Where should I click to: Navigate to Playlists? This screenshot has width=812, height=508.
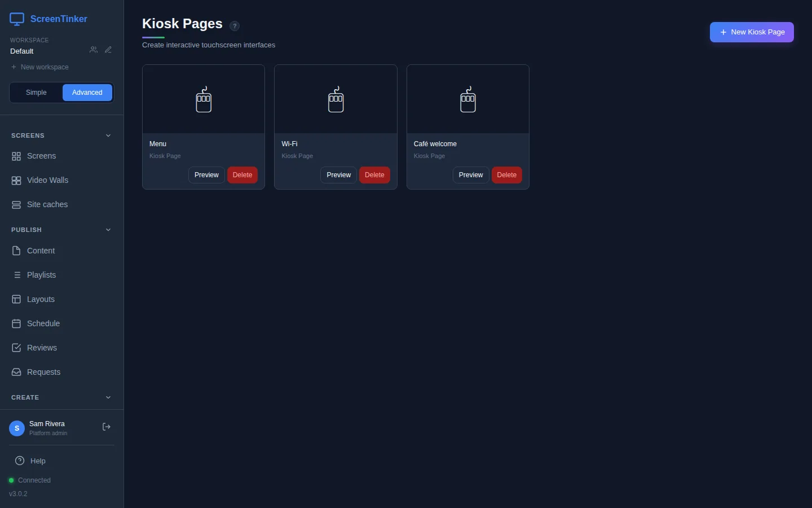(x=61, y=275)
